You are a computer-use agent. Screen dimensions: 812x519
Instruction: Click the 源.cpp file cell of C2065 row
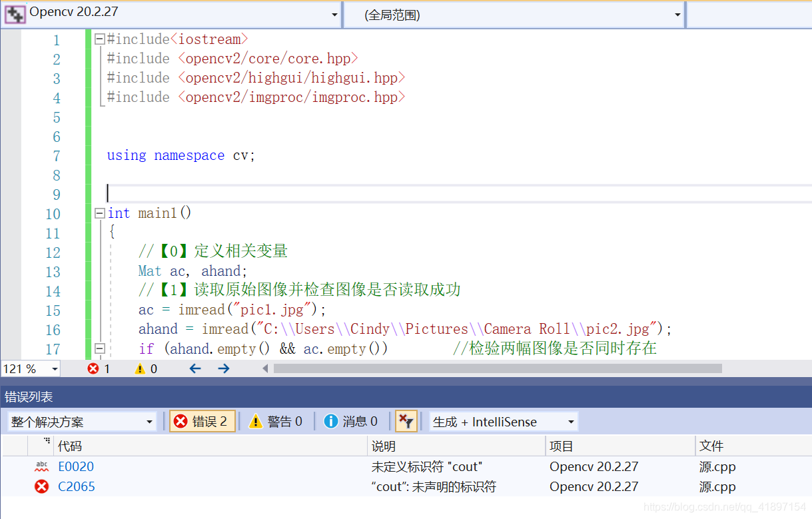click(x=717, y=487)
